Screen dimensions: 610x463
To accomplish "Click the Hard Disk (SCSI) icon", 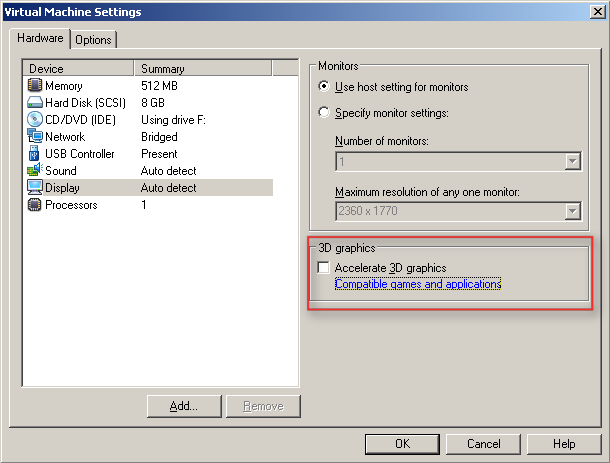I will (35, 103).
